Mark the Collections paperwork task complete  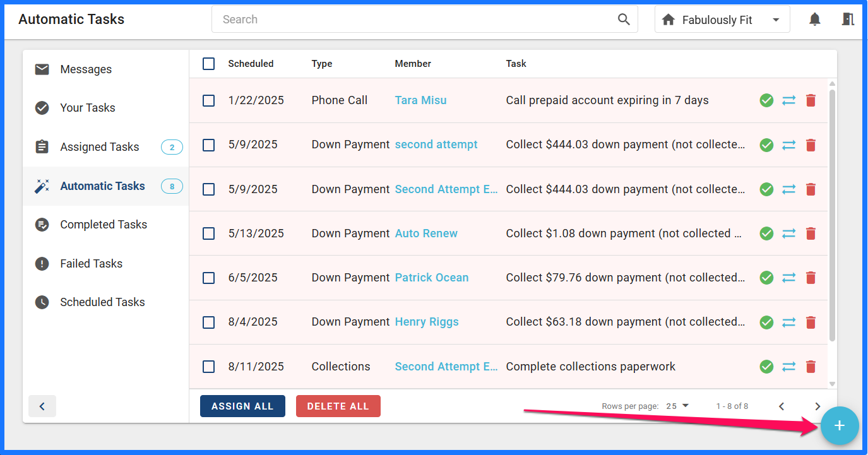[x=766, y=367]
